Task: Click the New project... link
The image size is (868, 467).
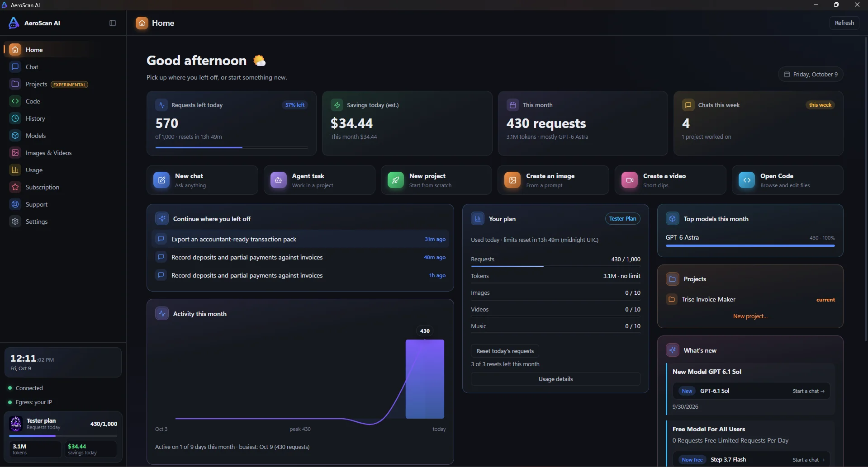Action: pyautogui.click(x=750, y=316)
